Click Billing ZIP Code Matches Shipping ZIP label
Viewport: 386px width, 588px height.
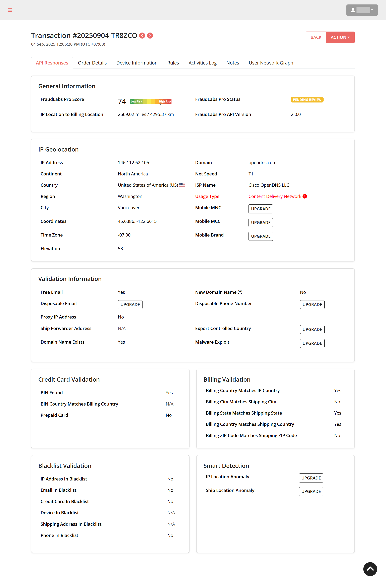251,435
